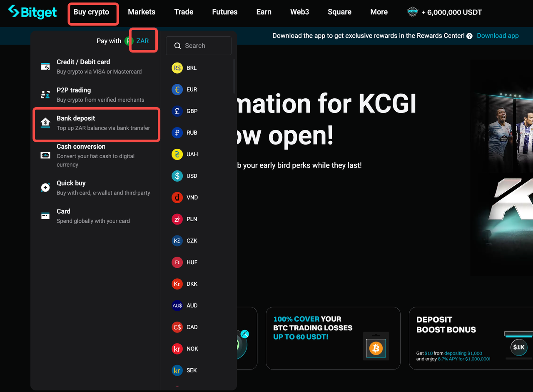This screenshot has height=392, width=533.
Task: Click the DKK krone symbol icon
Action: coord(177,284)
